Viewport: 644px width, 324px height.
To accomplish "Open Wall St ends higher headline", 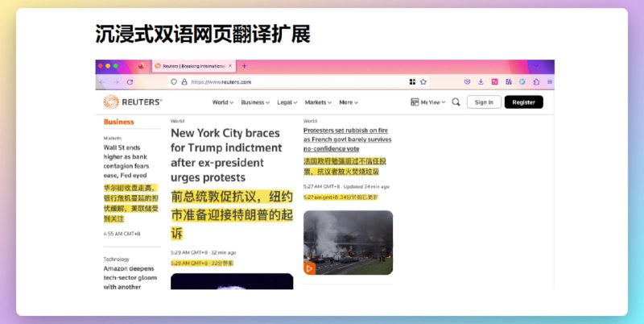I will [x=126, y=161].
